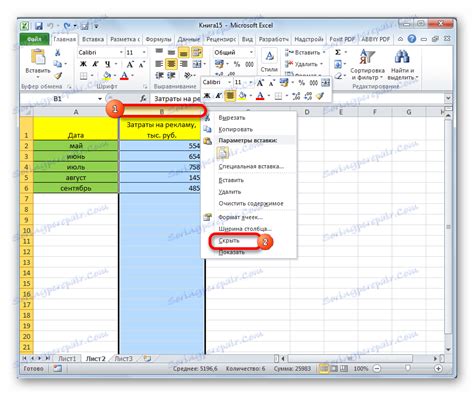
Task: Click the fill color bucket icon in ribbon
Action: (x=107, y=76)
